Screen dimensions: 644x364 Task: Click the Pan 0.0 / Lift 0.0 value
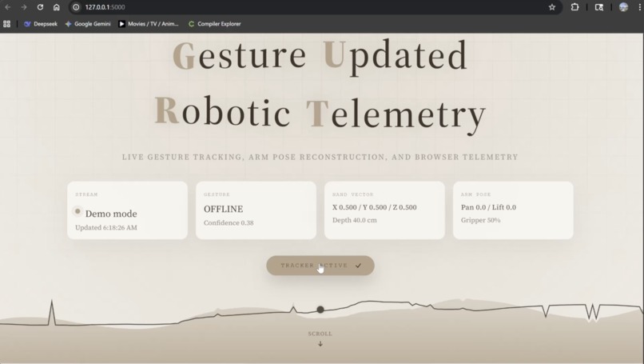tap(488, 207)
